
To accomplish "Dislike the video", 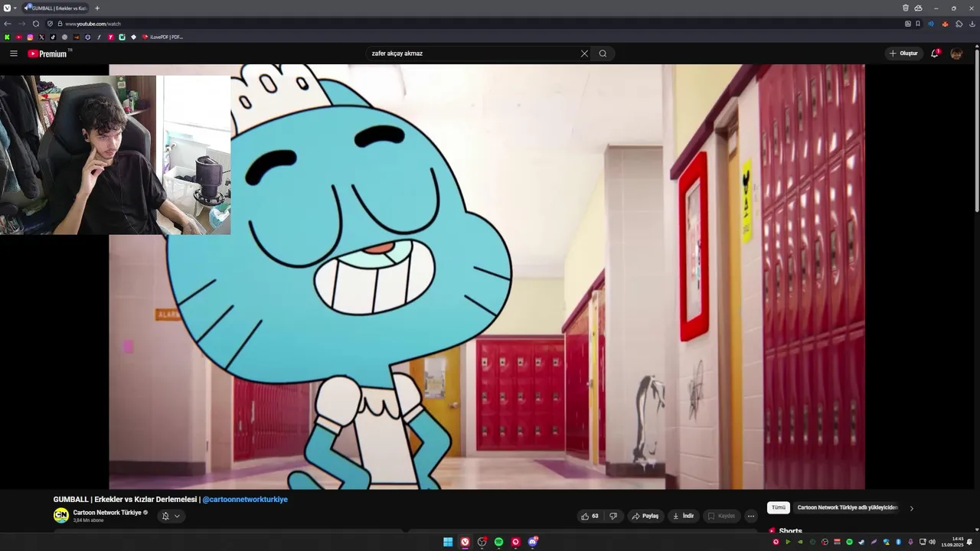I will [613, 517].
